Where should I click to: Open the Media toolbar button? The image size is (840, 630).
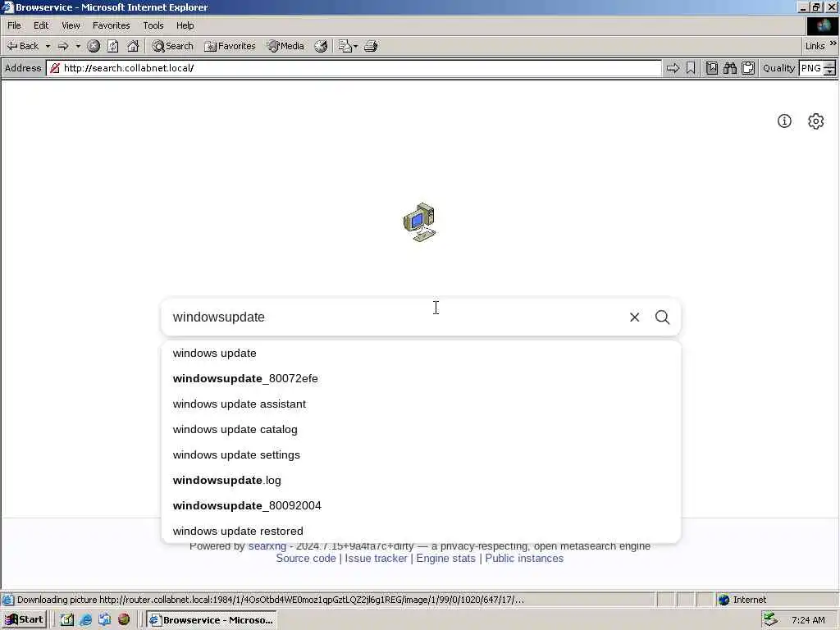tap(285, 46)
